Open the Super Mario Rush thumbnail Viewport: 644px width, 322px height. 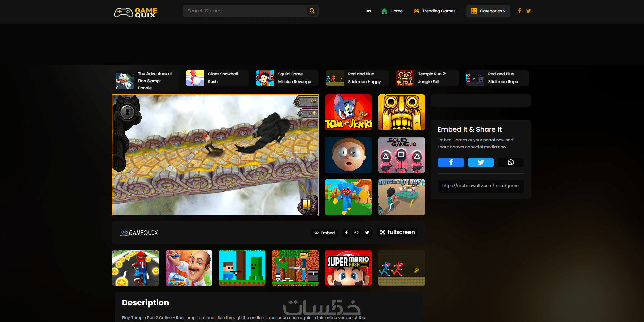(x=348, y=268)
